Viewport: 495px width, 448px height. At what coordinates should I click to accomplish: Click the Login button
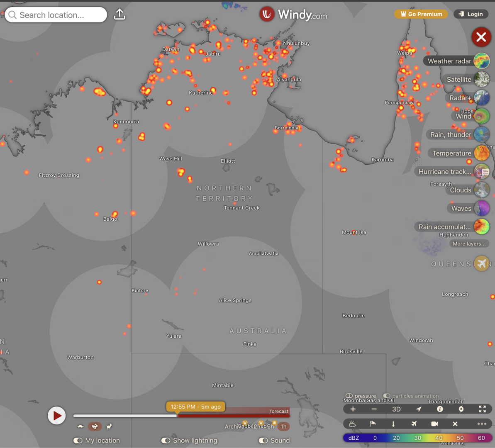point(471,14)
